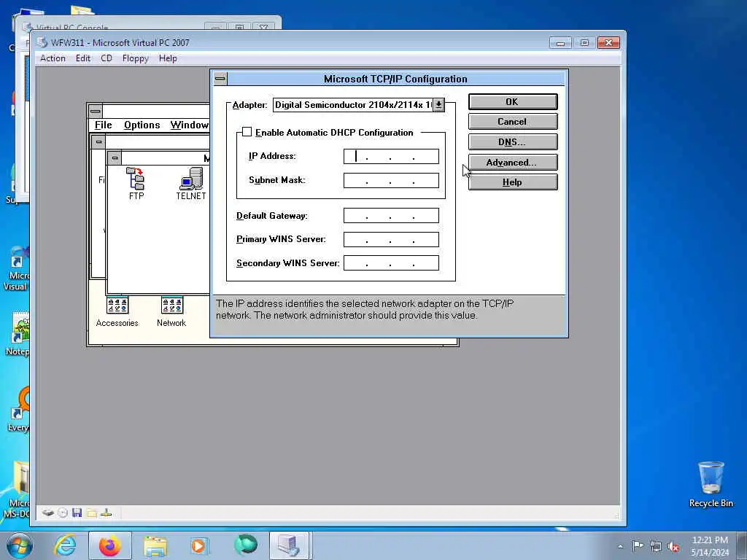Click the network adapter status icon in Virtual PC

pos(107,513)
